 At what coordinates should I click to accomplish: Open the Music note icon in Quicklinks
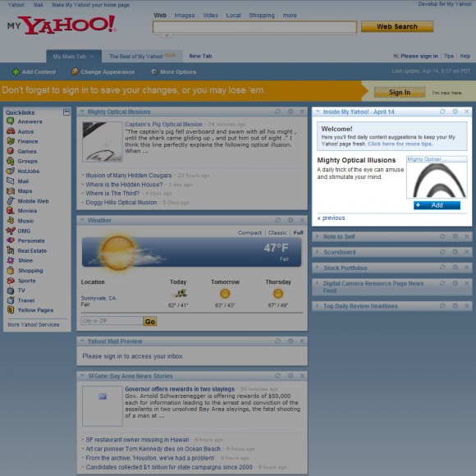11,221
